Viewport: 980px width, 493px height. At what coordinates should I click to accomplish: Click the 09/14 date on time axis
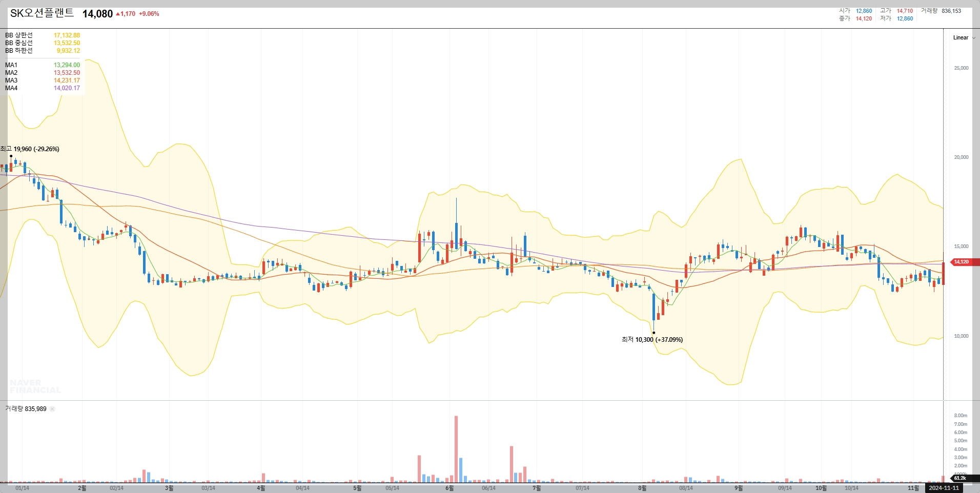[x=785, y=488]
